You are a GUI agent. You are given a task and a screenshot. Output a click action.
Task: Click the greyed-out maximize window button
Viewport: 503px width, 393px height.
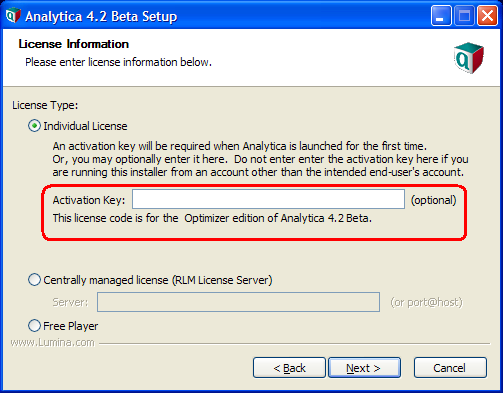[464, 15]
